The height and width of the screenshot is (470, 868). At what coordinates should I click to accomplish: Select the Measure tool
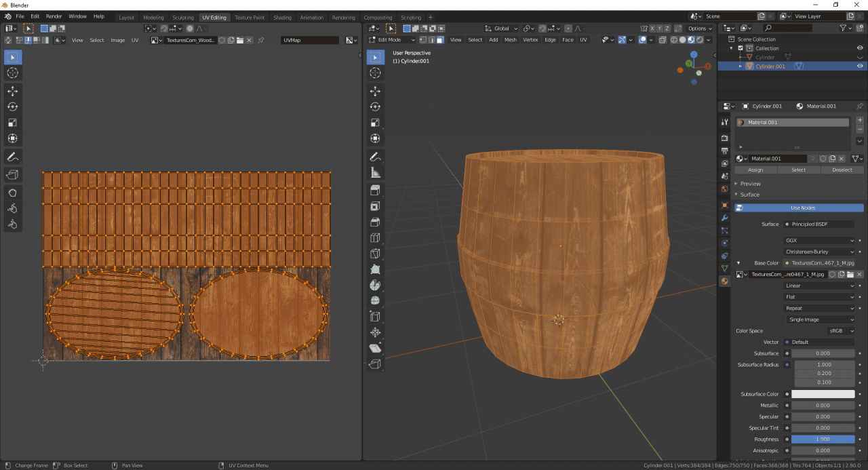pos(375,172)
